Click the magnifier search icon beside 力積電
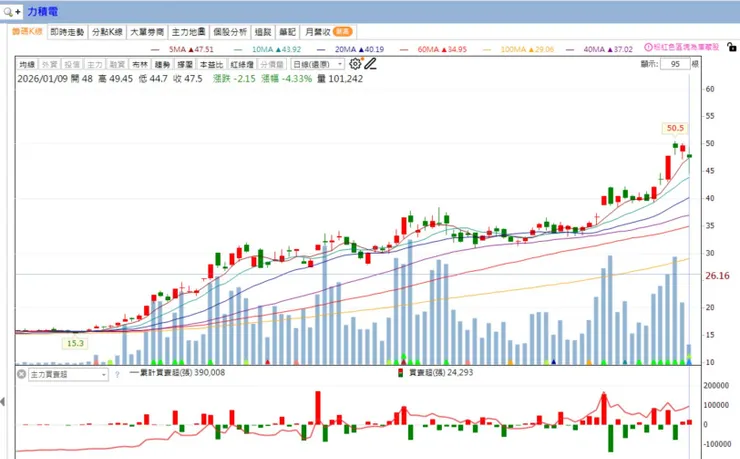 (x=8, y=12)
